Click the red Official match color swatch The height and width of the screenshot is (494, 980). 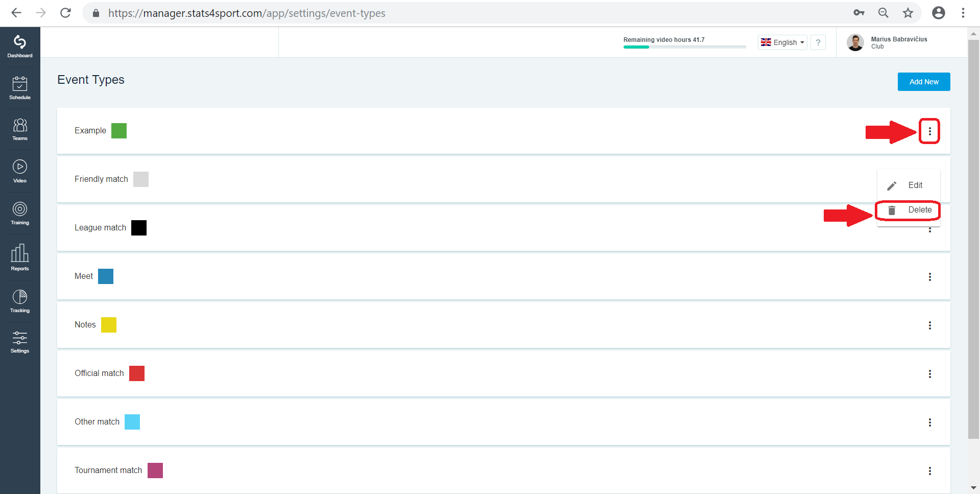click(137, 373)
